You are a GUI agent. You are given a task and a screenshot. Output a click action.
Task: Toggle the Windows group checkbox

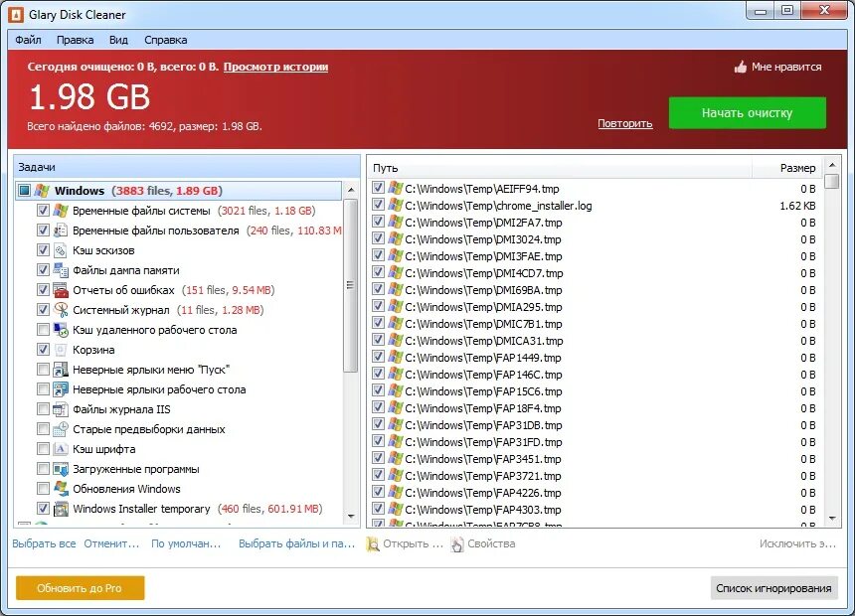24,190
